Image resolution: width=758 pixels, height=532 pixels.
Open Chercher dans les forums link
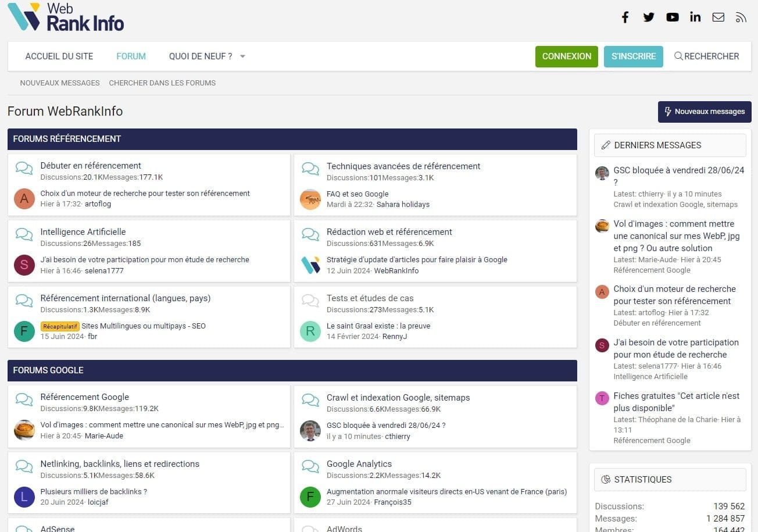162,83
